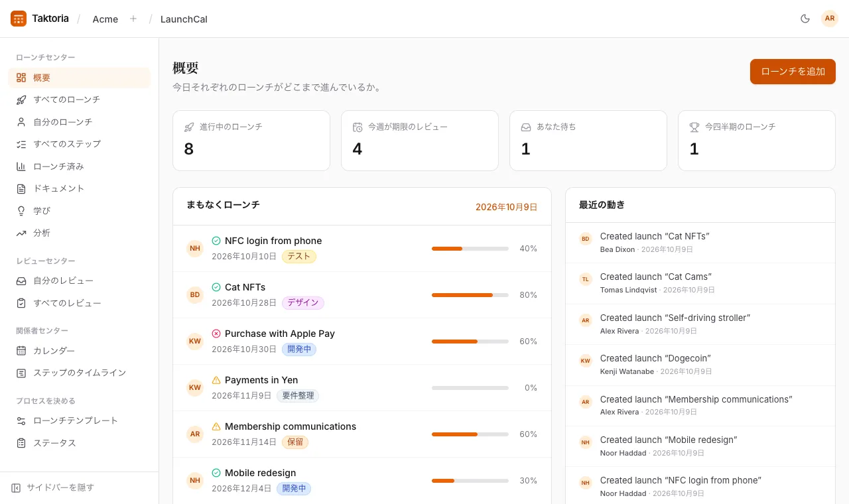Click the KW avatar on the Payments in Yen row
Viewport: 849px width, 504px height.
[x=195, y=388]
